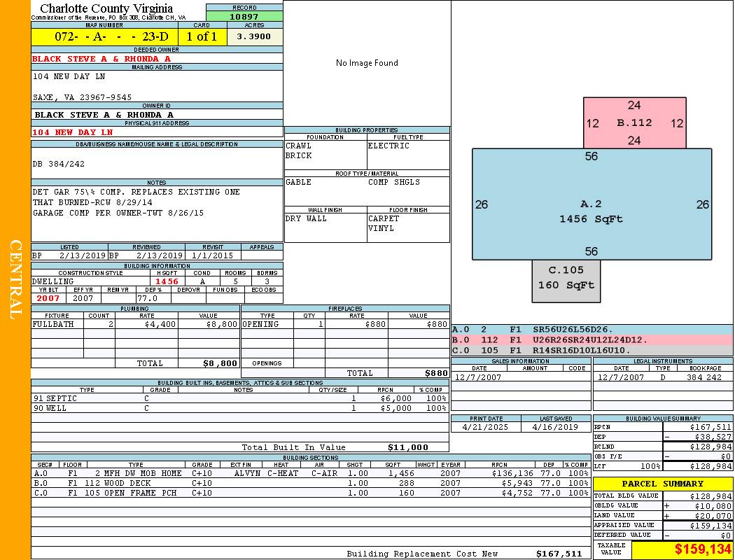Click the RPCN $136,136 in section A.0
The height and width of the screenshot is (560, 735).
pos(512,473)
